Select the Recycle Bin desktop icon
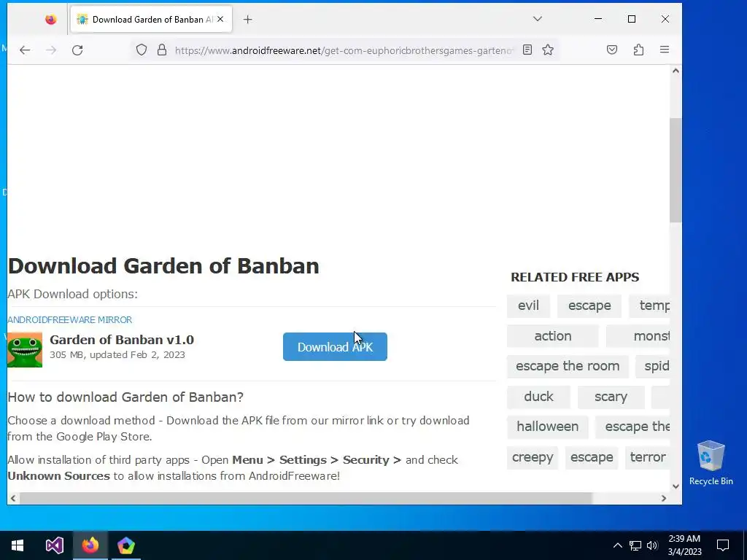 711,463
